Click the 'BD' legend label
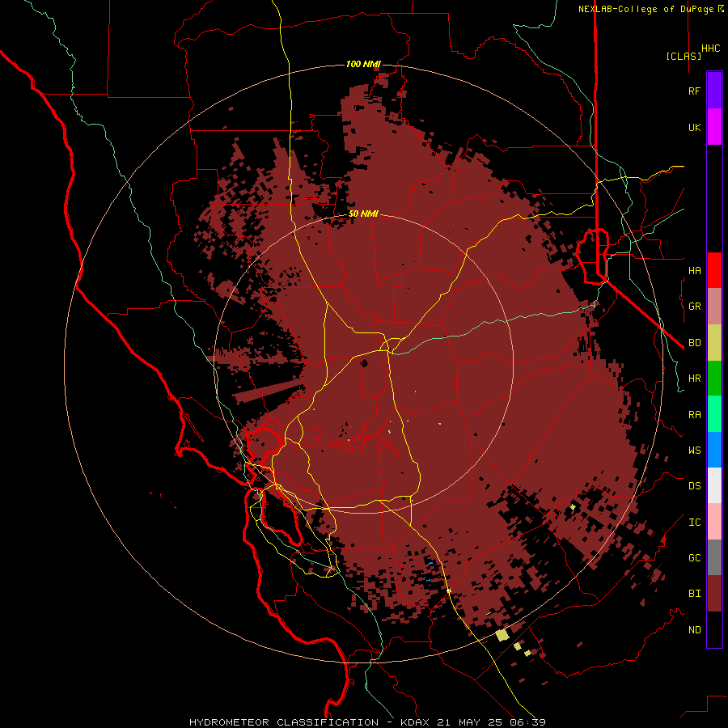 [694, 343]
